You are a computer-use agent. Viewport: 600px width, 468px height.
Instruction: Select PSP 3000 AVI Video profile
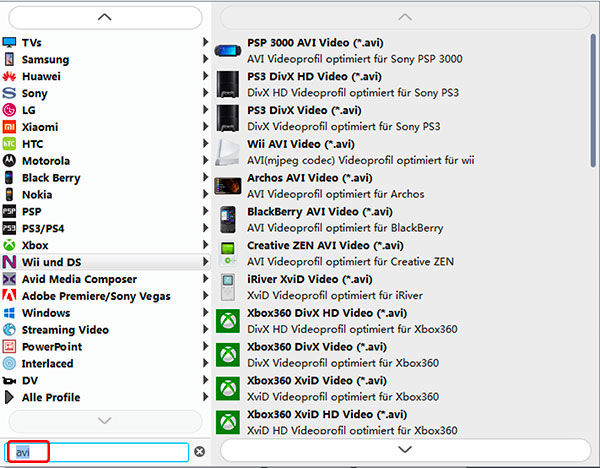point(402,51)
